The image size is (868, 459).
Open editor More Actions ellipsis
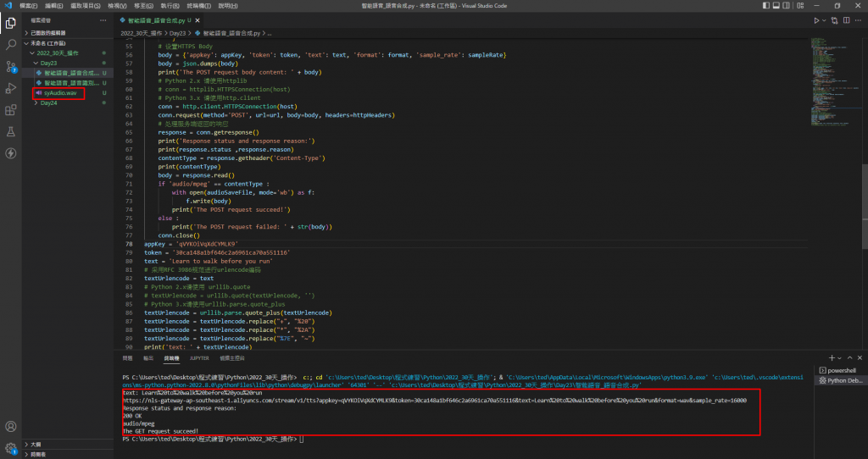(x=858, y=20)
